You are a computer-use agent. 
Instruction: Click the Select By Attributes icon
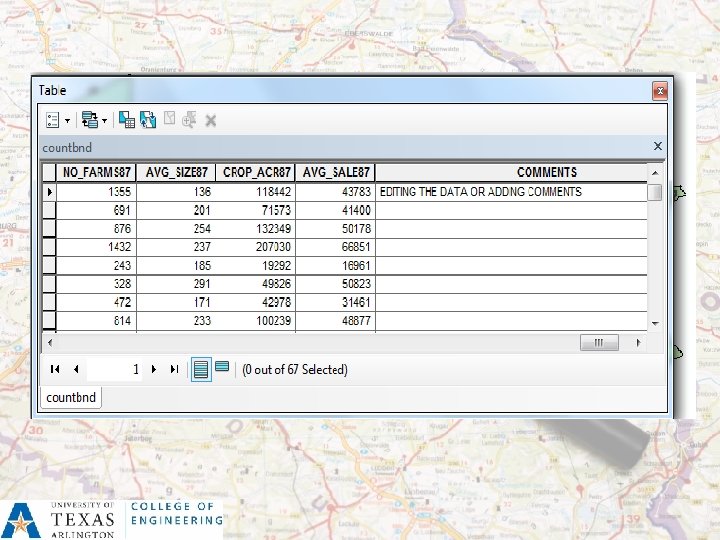(127, 120)
